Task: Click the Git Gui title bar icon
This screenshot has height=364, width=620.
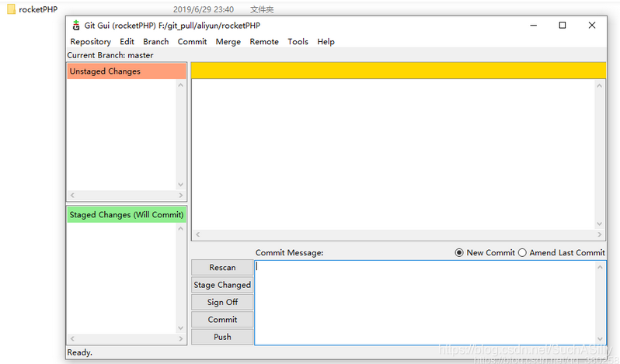Action: pos(76,26)
